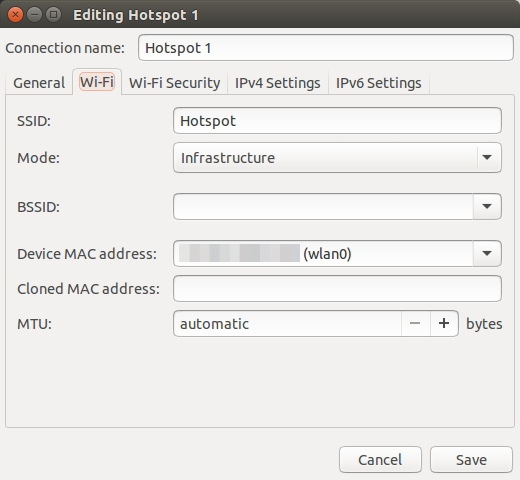Expand the Mode dropdown arrow
The image size is (520, 480).
point(487,157)
